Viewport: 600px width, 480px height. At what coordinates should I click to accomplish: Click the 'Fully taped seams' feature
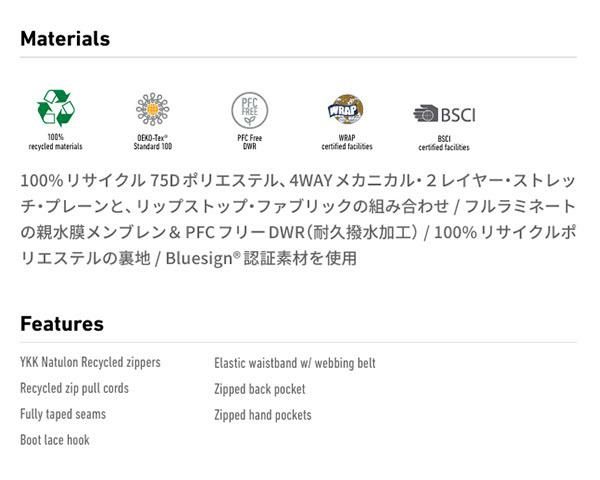[63, 414]
